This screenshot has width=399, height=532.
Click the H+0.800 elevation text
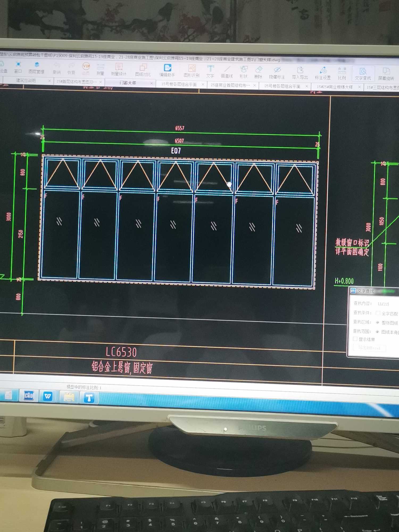click(344, 281)
